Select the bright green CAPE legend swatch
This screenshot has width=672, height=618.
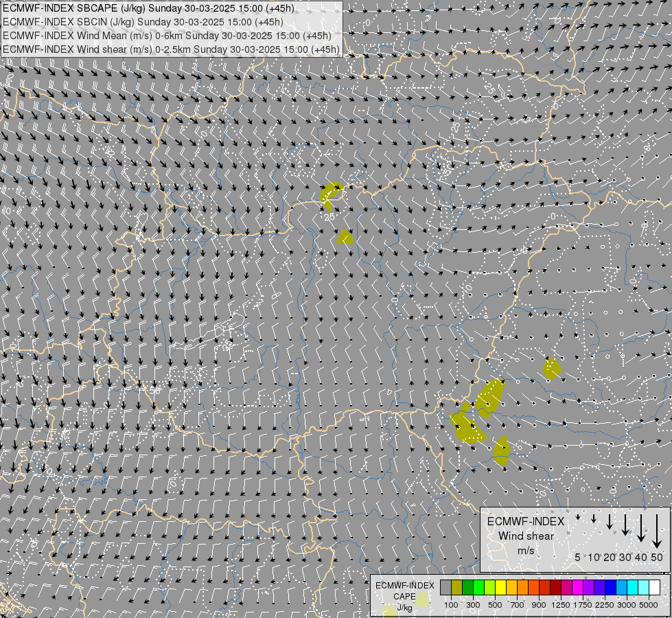tap(478, 588)
